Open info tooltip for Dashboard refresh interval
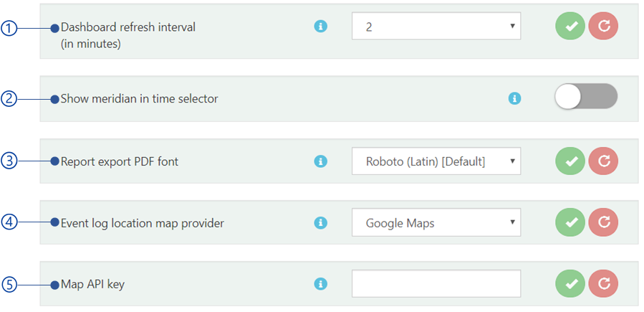Screen dimensions: 644x312 click(321, 27)
